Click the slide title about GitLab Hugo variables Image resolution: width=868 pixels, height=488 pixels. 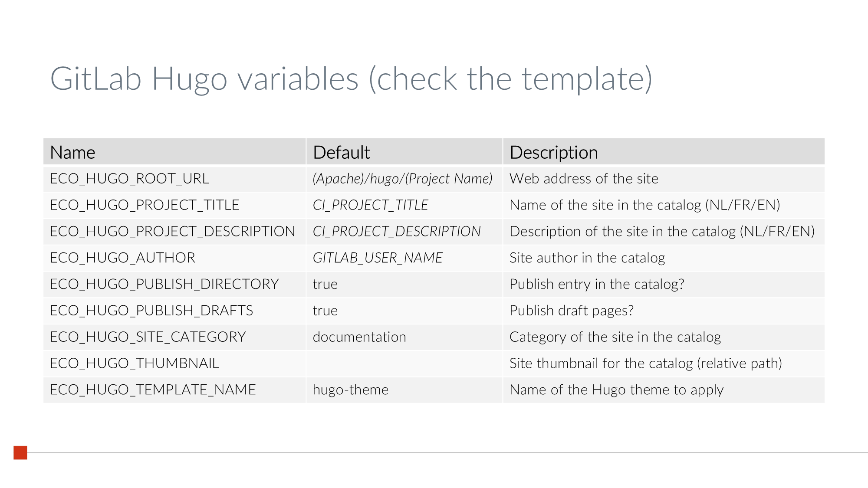point(351,79)
